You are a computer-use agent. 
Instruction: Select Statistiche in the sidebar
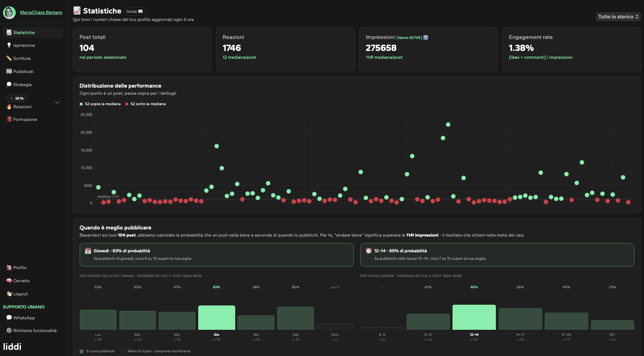33,33
